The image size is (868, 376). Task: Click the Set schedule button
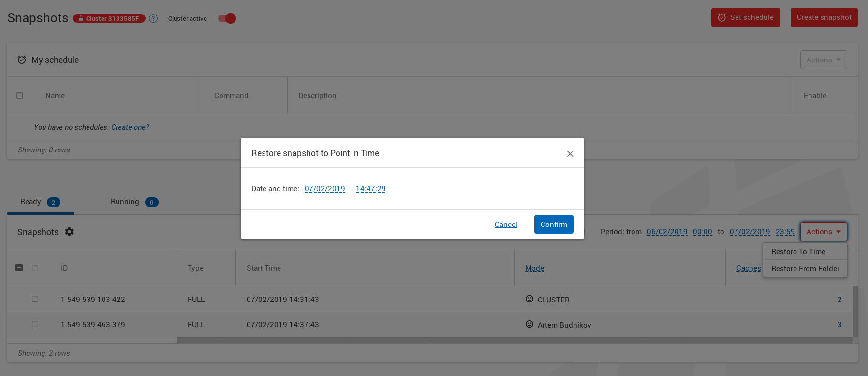[745, 17]
